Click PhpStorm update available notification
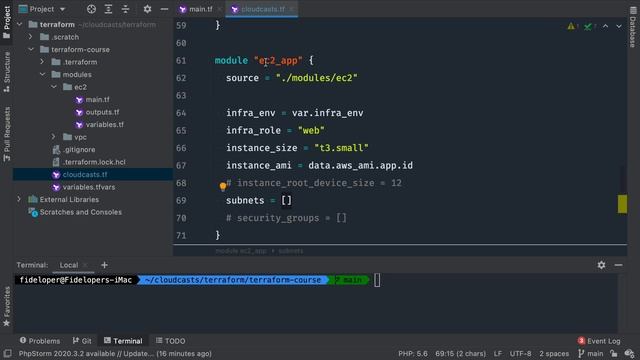The width and height of the screenshot is (640, 360). tap(115, 353)
